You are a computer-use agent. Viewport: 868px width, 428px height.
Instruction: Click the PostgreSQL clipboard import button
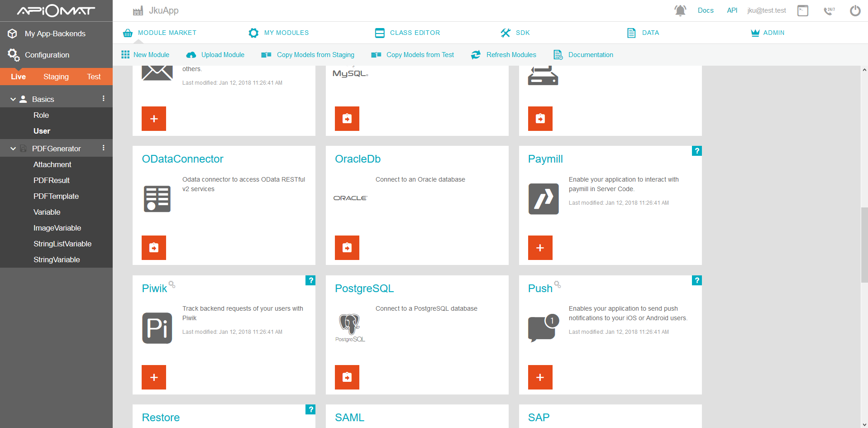[347, 377]
